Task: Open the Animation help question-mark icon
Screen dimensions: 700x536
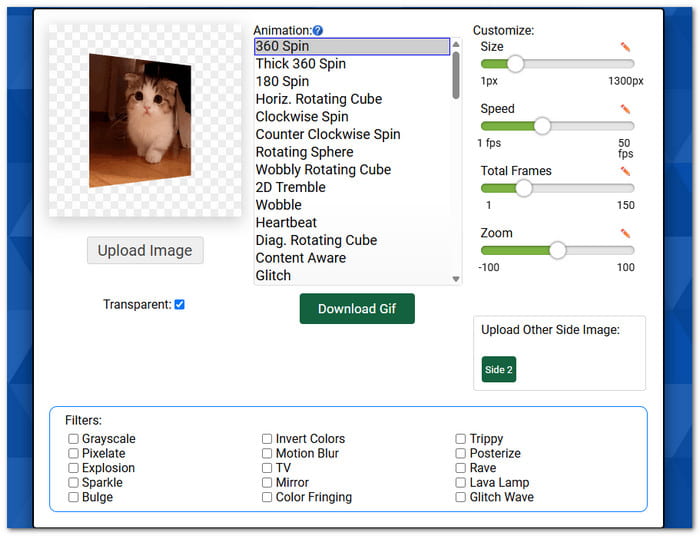Action: [x=317, y=30]
